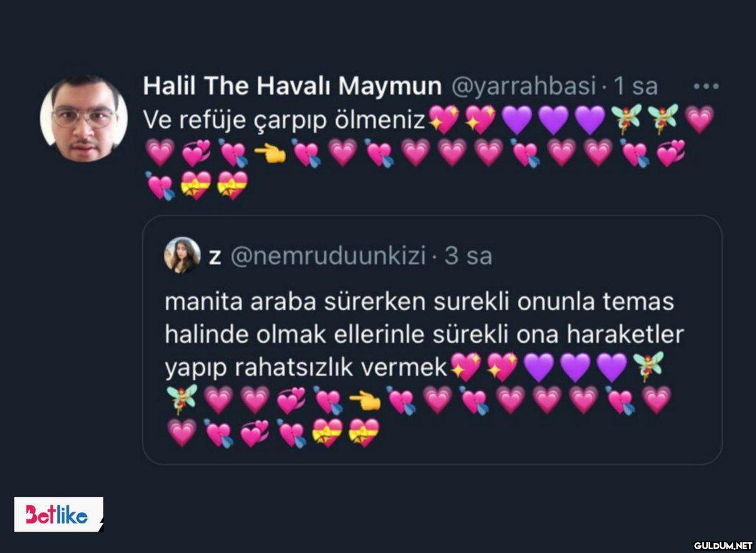Select the text "Ve refüje çarpıp ölmeniz"
Viewport: 756px width, 553px height.
click(285, 119)
